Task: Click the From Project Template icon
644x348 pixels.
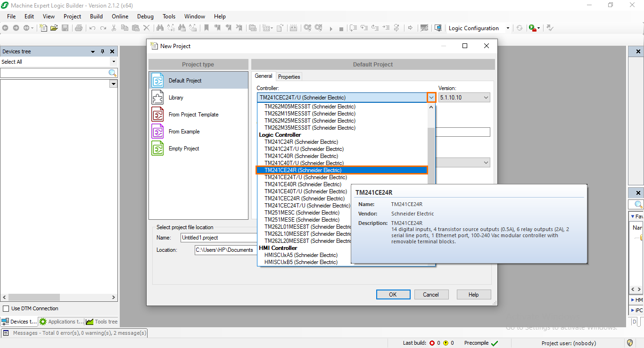Action: coord(157,114)
